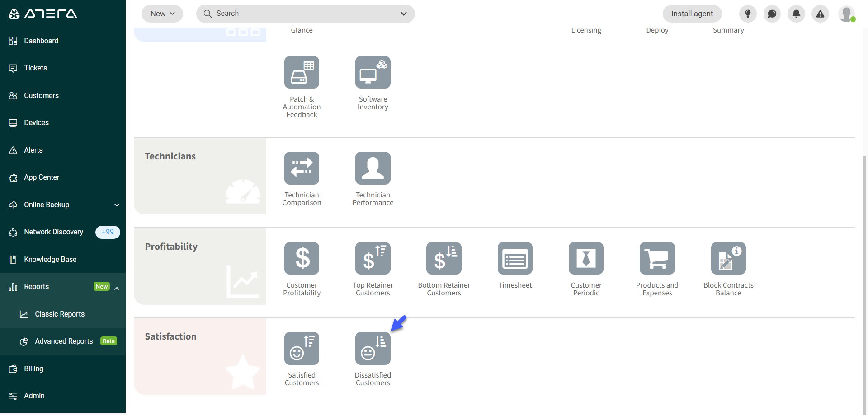
Task: Click the page vertical scrollbar
Action: [864, 284]
